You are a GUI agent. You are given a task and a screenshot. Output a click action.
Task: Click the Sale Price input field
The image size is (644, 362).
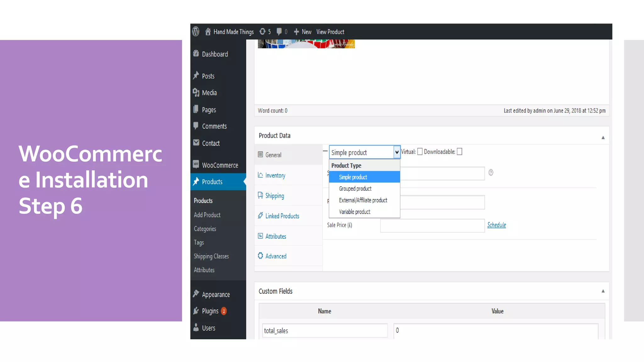[432, 226]
